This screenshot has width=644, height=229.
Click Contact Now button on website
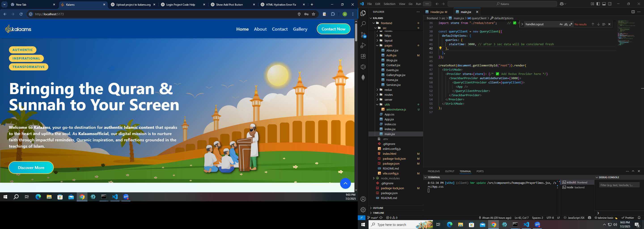[333, 29]
